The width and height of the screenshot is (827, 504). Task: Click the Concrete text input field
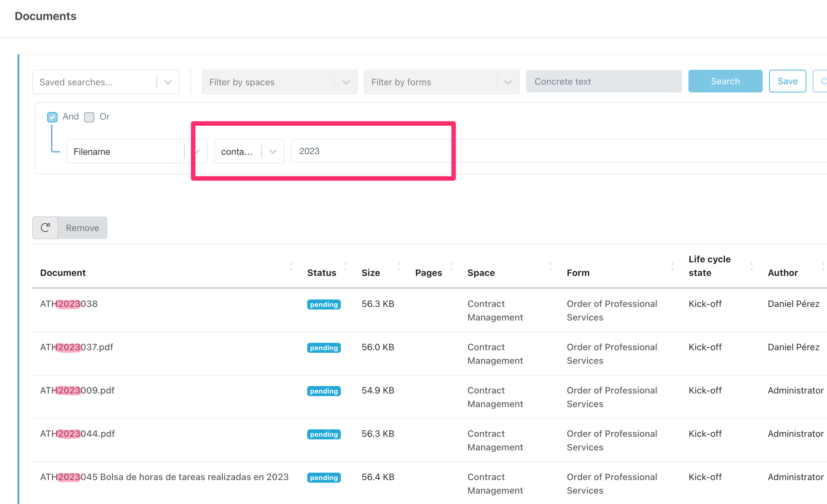pos(603,81)
